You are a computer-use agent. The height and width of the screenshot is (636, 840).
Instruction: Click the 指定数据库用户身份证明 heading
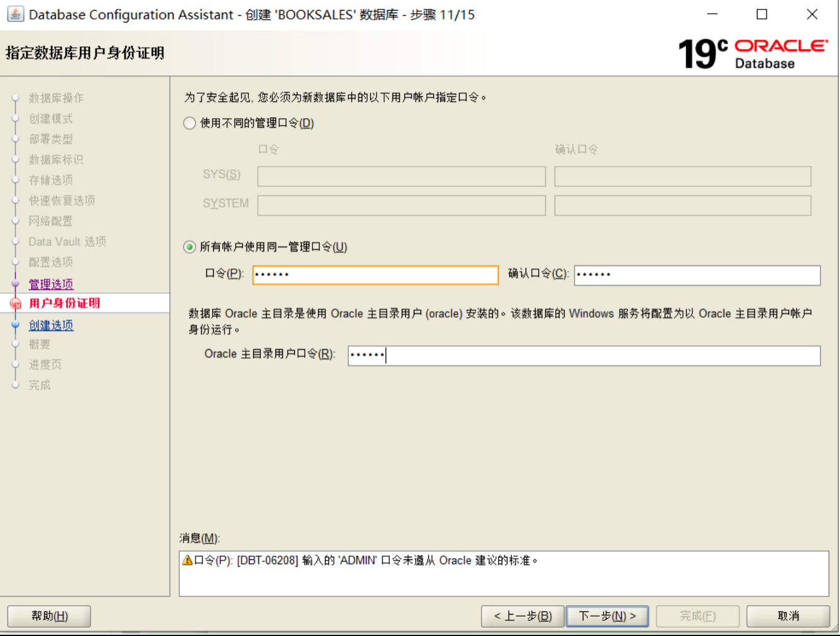click(x=85, y=53)
